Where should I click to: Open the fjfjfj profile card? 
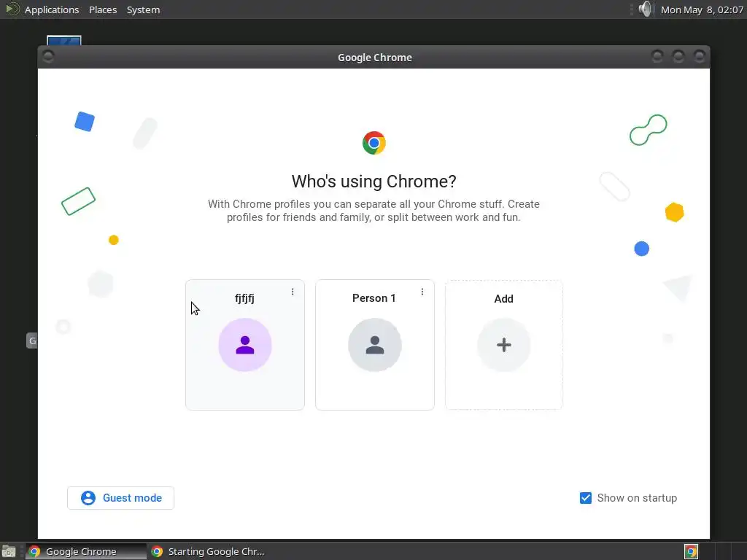[x=245, y=345]
